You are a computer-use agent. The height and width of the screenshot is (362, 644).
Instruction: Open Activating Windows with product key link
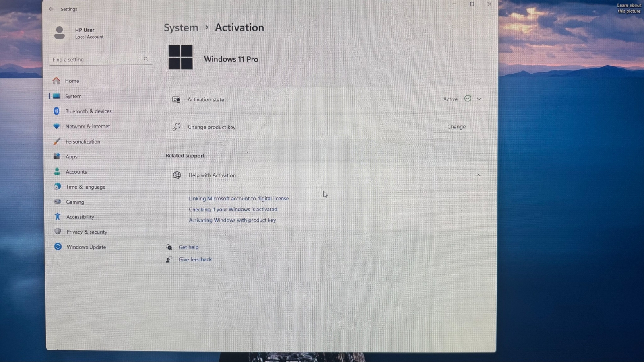pos(232,220)
